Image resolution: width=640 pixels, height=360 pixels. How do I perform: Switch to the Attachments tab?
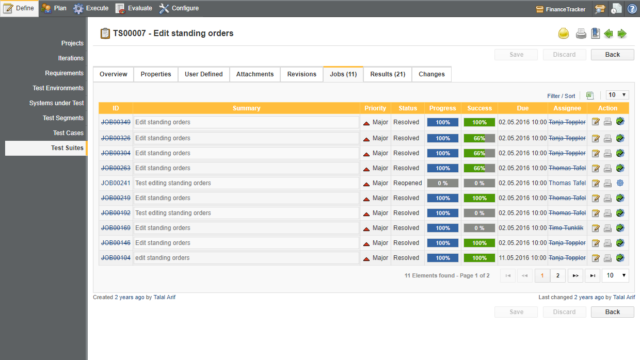point(255,74)
